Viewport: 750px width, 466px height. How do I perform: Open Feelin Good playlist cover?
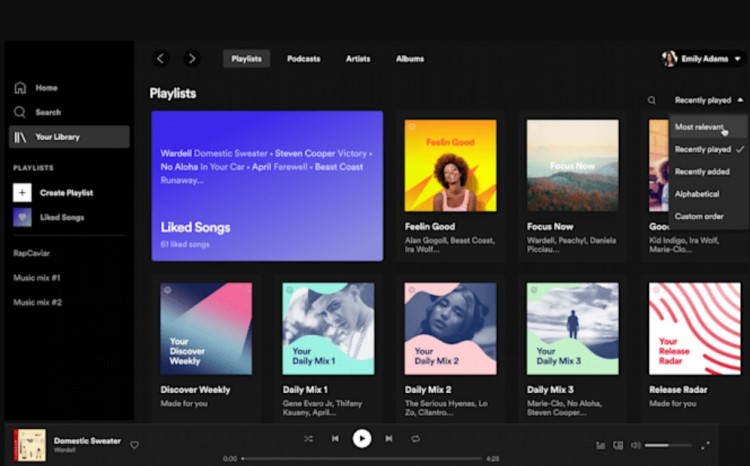[451, 166]
